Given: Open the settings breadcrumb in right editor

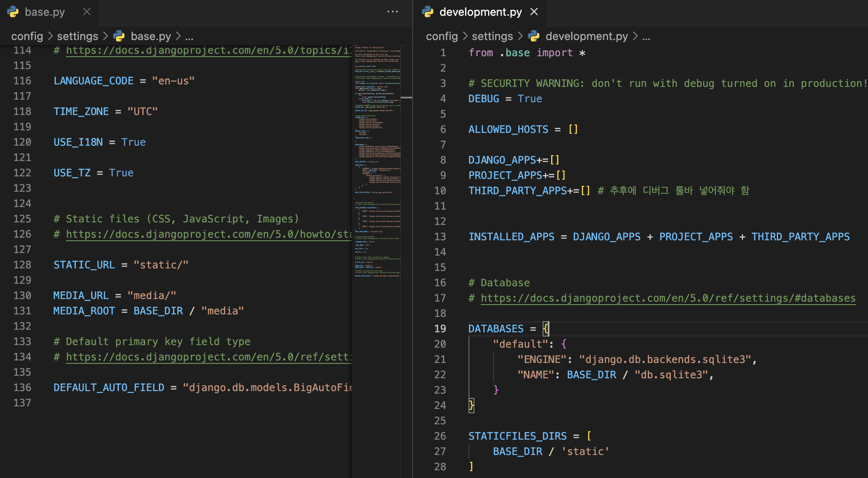Looking at the screenshot, I should [x=492, y=36].
